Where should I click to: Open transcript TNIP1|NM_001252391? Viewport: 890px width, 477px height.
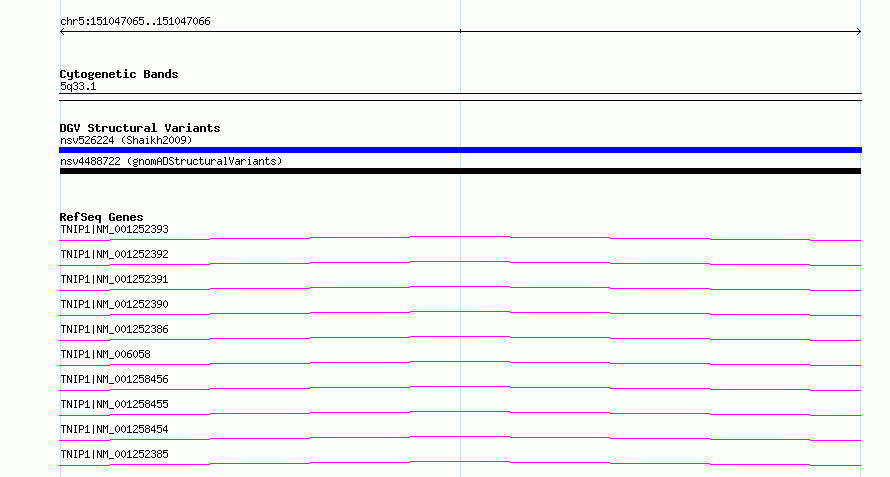point(114,279)
